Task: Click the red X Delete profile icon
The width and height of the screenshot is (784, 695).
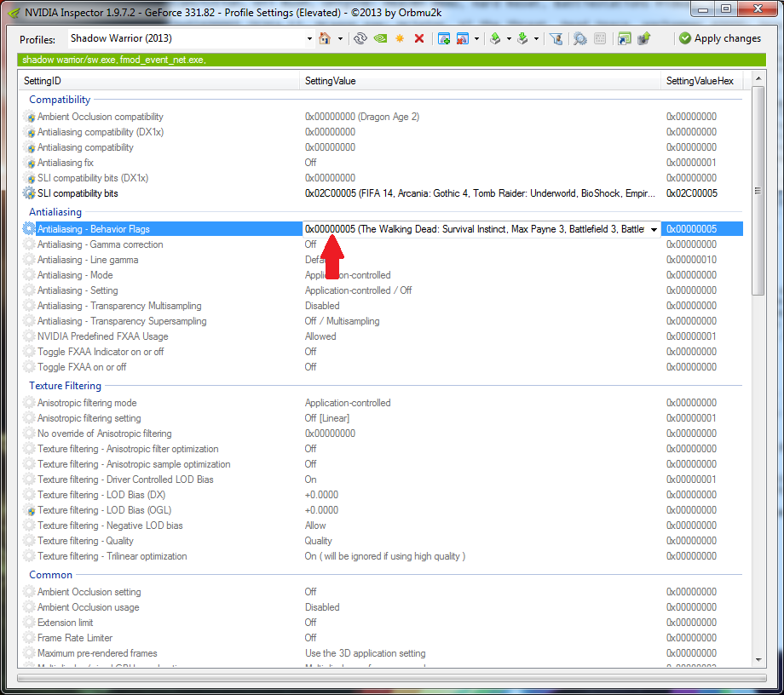Action: click(419, 38)
